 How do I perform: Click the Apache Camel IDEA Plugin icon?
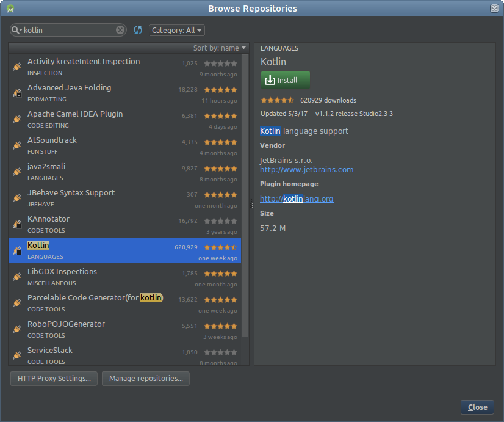(16, 118)
